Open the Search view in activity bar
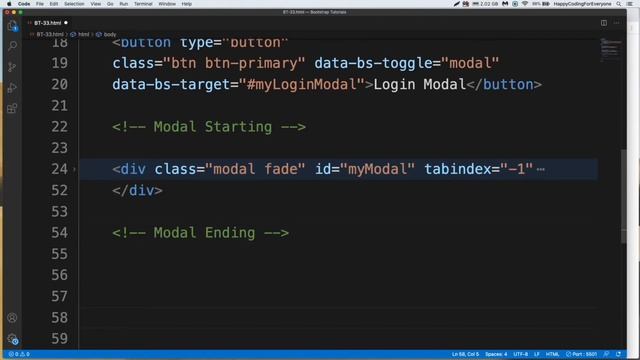This screenshot has width=640, height=360. 12,46
